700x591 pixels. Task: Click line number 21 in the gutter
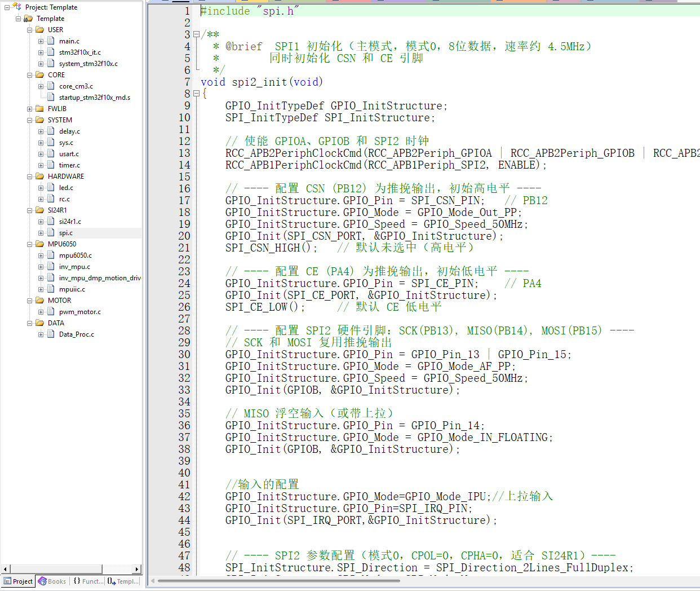[x=184, y=248]
